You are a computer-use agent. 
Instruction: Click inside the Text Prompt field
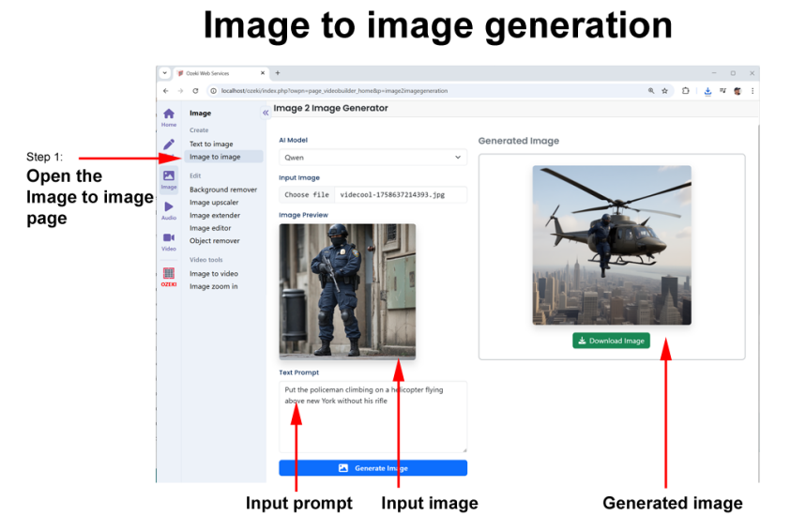(x=373, y=417)
